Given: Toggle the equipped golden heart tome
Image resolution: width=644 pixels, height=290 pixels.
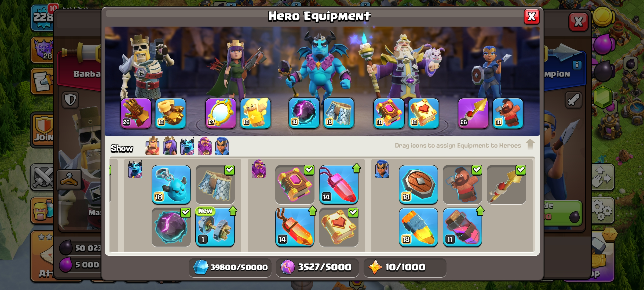Looking at the screenshot, I should pos(339,227).
